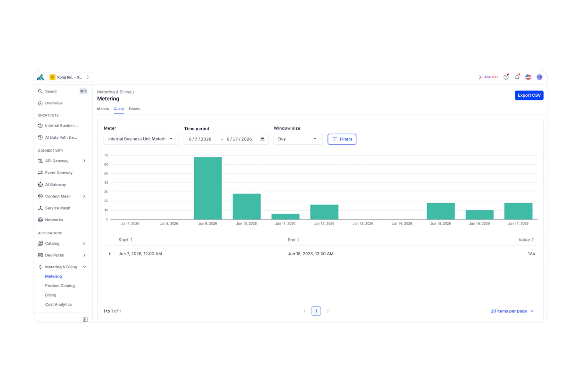Click the AI Gateway icon
The width and height of the screenshot is (581, 392).
[x=40, y=185]
